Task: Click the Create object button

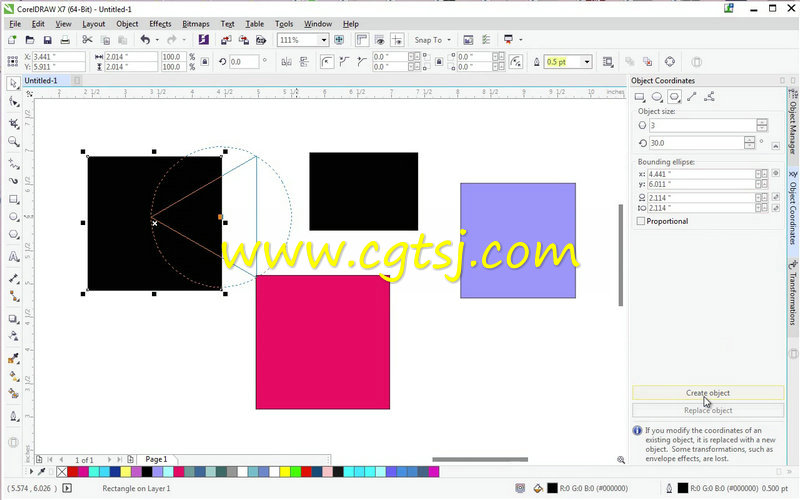Action: (708, 393)
